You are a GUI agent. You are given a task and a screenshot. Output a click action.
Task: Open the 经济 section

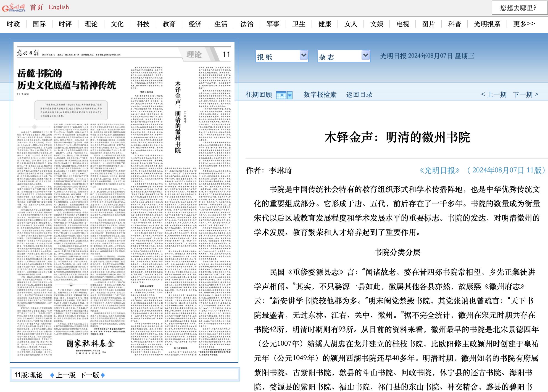(x=195, y=24)
